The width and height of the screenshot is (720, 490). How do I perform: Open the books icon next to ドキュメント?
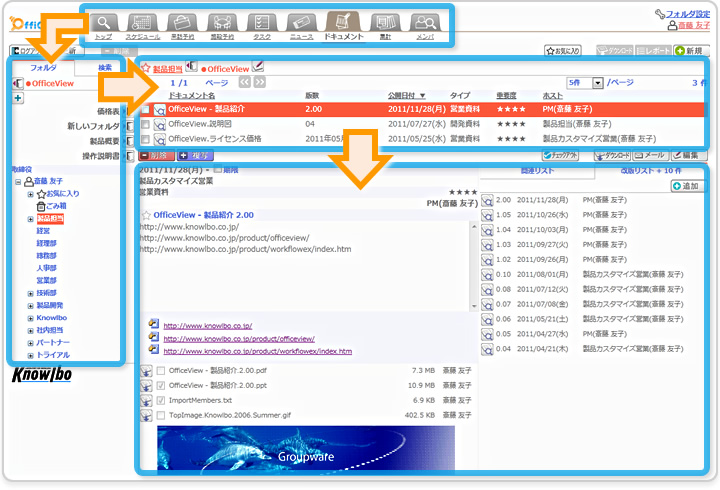[385, 23]
